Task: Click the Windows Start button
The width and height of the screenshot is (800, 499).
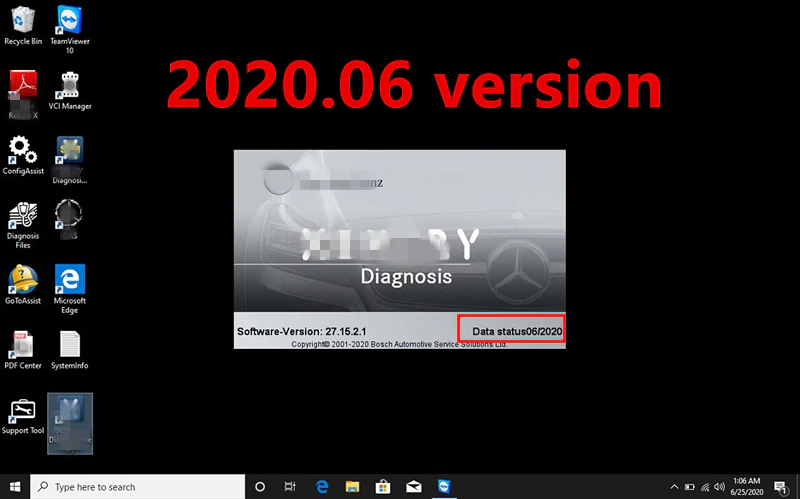Action: (14, 487)
